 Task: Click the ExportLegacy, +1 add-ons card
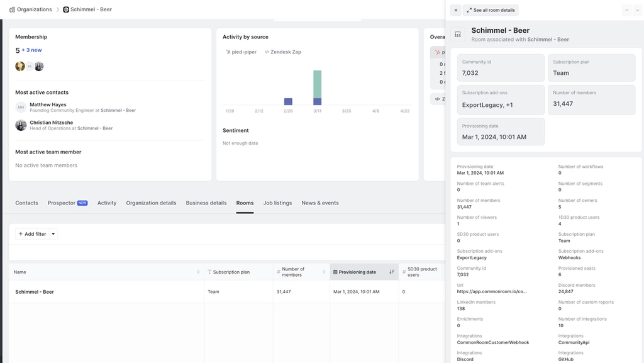501,100
